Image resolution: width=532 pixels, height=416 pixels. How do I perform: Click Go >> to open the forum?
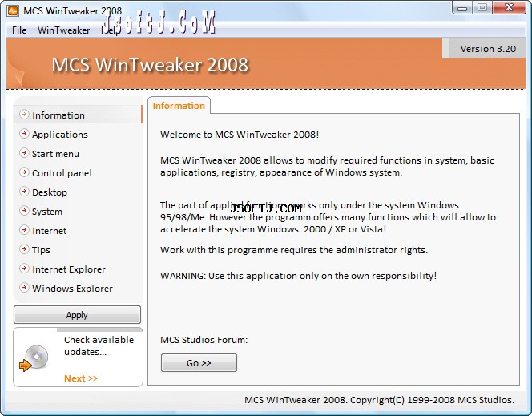tap(199, 363)
